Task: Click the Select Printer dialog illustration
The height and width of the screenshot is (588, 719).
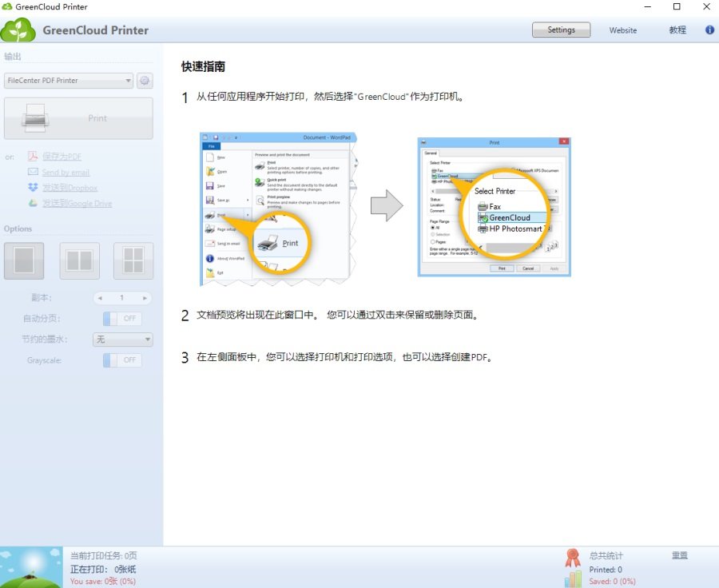Action: [495, 207]
